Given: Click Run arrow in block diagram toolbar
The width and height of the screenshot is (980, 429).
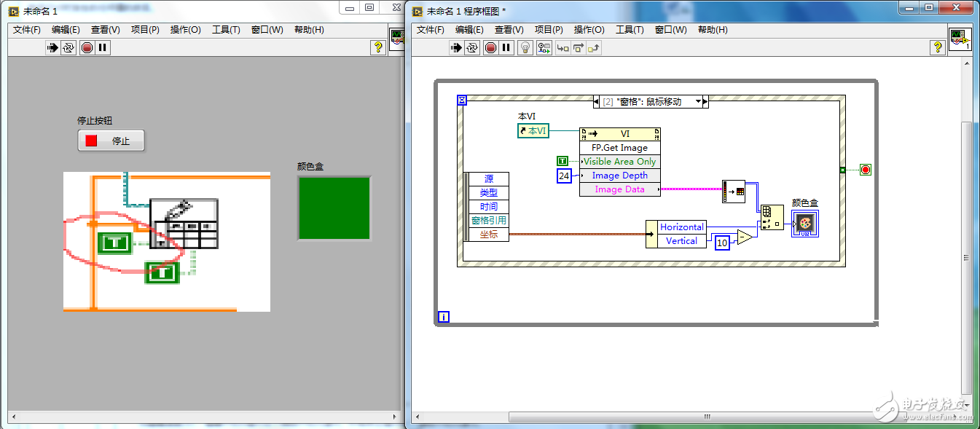Looking at the screenshot, I should tap(456, 47).
